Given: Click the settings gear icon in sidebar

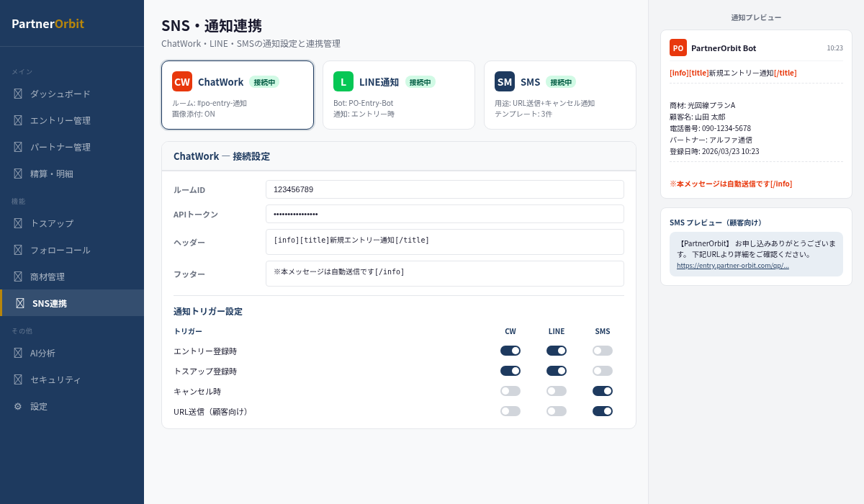Looking at the screenshot, I should (x=18, y=406).
